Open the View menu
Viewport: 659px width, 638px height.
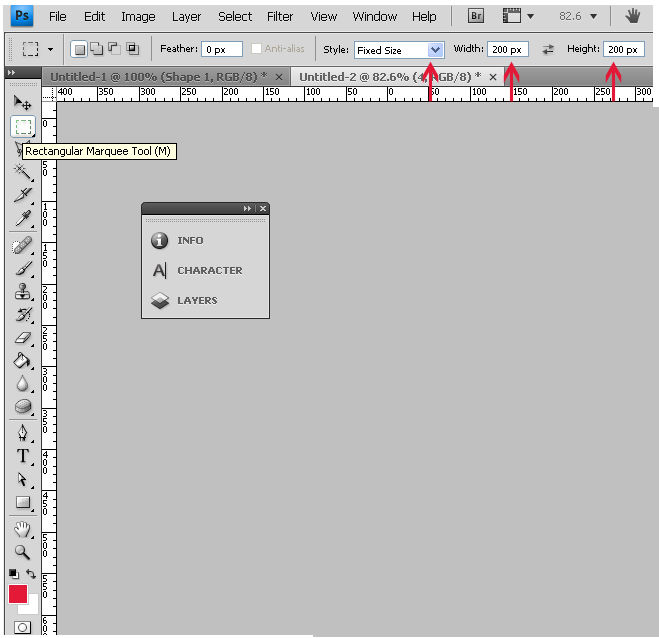pyautogui.click(x=324, y=16)
